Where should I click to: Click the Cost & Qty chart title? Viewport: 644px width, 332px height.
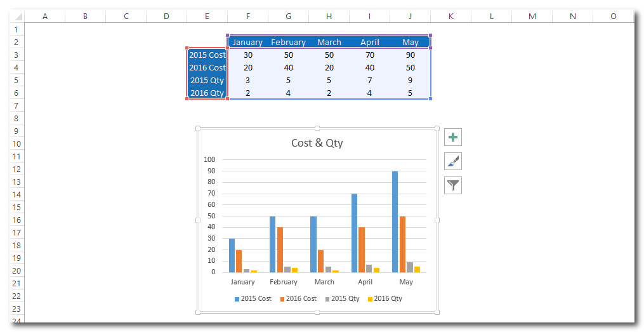[317, 143]
